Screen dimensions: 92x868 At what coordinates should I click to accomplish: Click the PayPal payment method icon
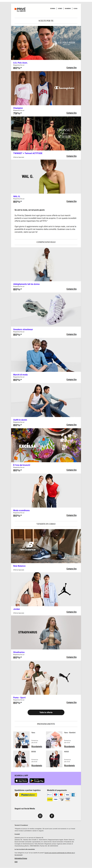coord(50,795)
